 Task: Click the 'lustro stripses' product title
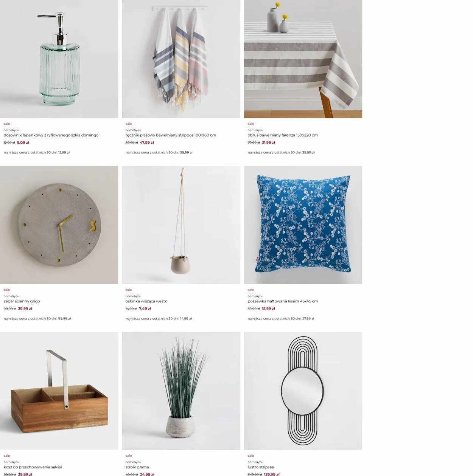(261, 467)
